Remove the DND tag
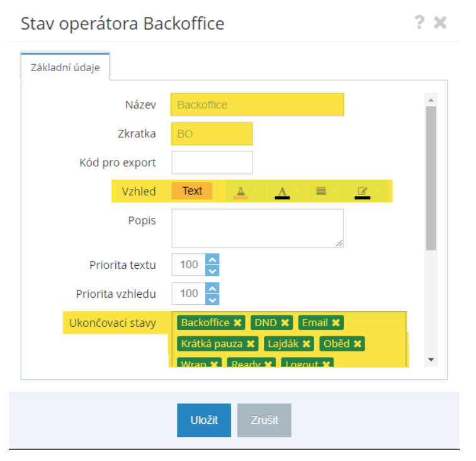This screenshot has width=476, height=461. (285, 323)
